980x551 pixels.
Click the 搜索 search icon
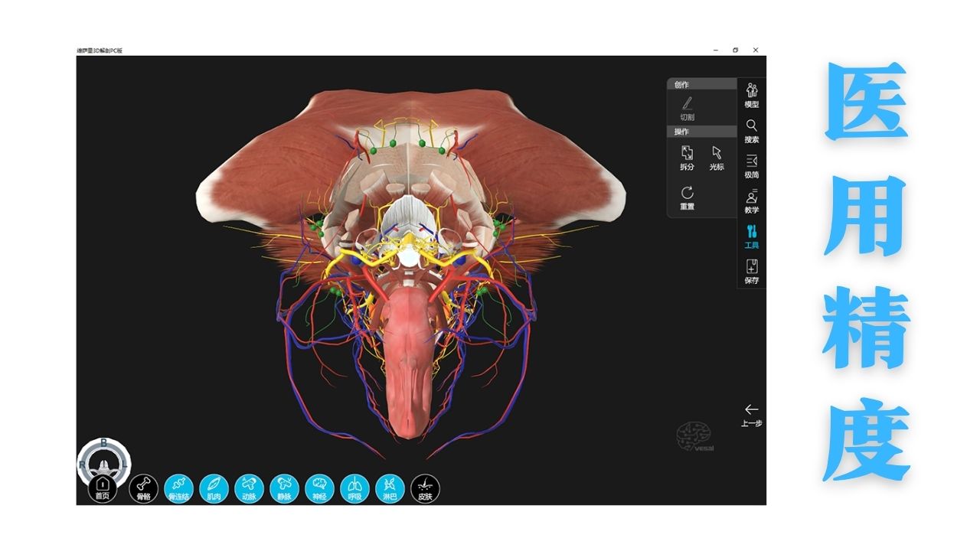point(751,129)
